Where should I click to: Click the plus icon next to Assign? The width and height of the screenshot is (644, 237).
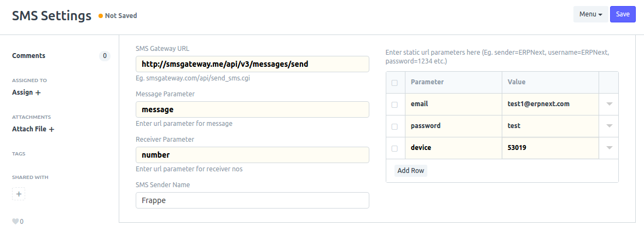[38, 93]
